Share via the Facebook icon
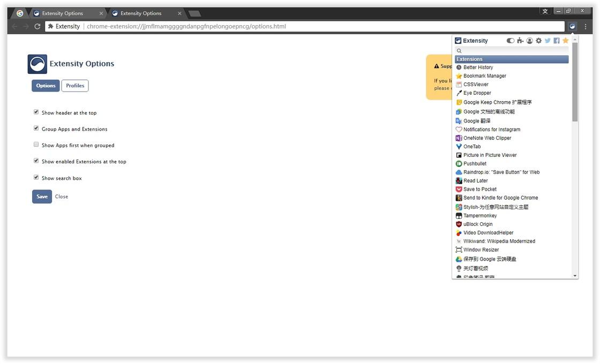 (557, 41)
